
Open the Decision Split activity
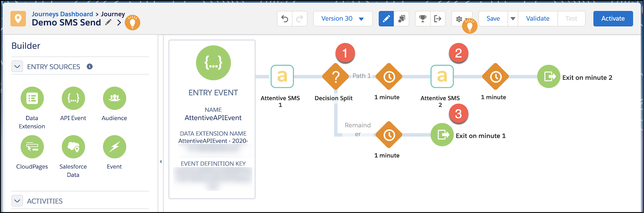(336, 77)
